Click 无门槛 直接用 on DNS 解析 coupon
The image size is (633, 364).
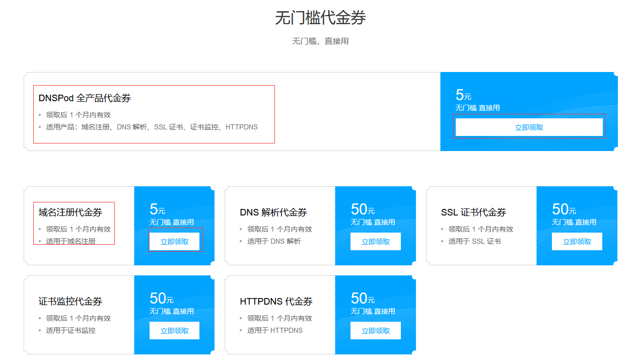tap(373, 222)
